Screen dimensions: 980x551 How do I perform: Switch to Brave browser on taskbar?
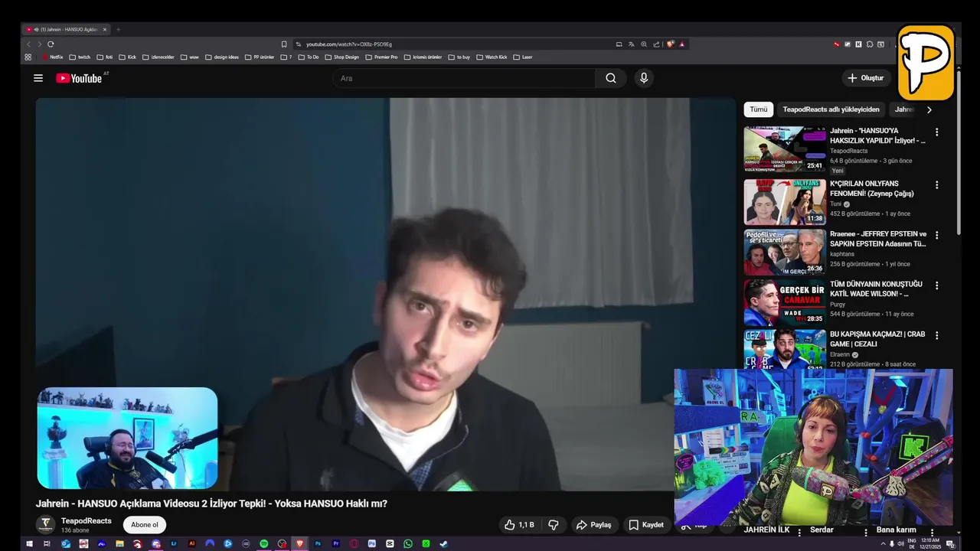(x=299, y=543)
